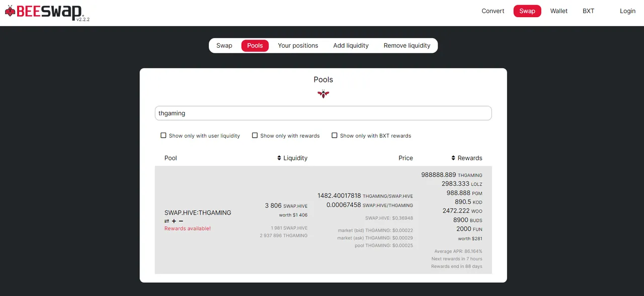Viewport: 644px width, 296px height.
Task: Open the Wallet page
Action: pos(559,11)
